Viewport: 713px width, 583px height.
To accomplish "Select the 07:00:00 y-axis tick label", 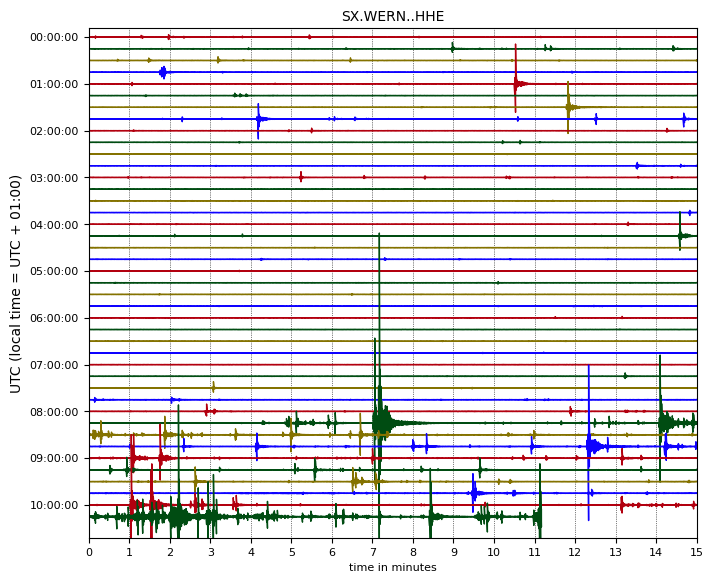I will pyautogui.click(x=54, y=365).
